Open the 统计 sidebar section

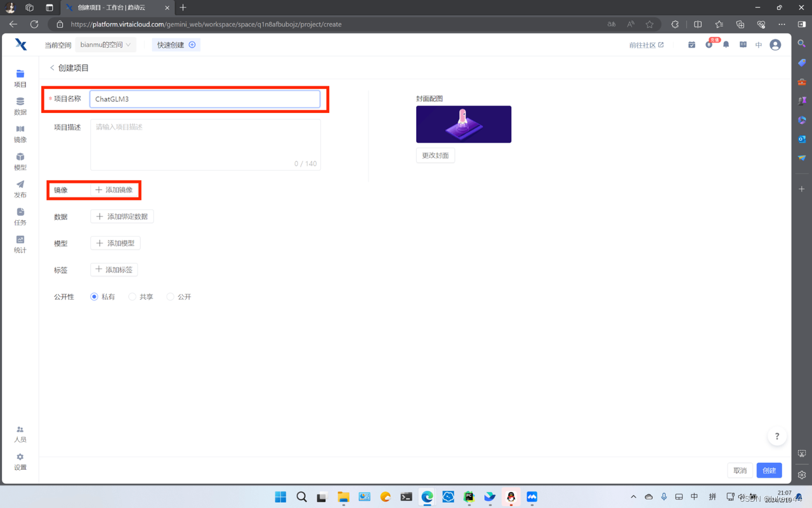(20, 244)
